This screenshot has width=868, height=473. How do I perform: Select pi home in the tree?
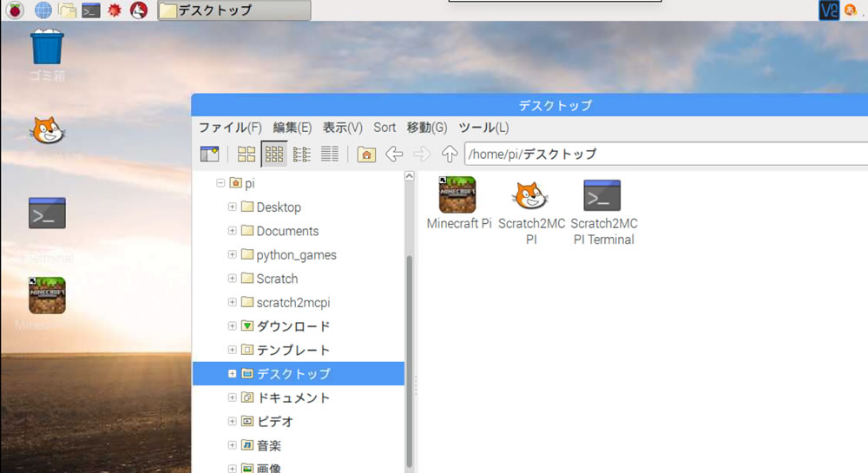[x=242, y=183]
